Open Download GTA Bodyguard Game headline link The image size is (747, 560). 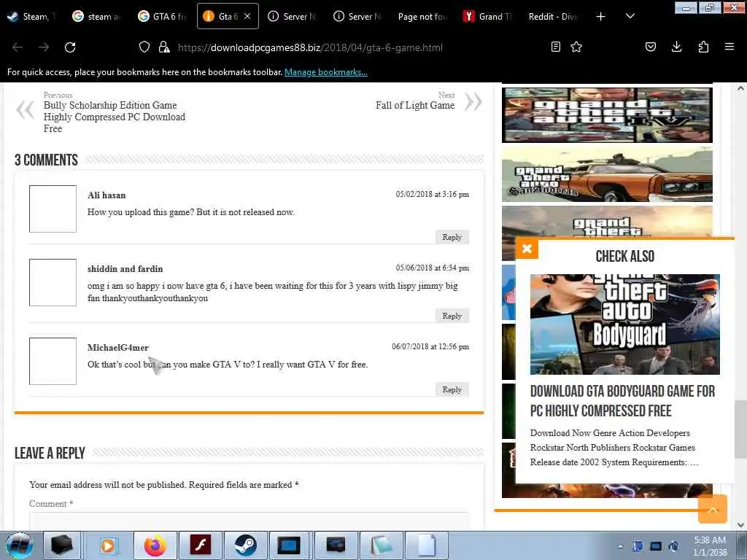pos(623,401)
